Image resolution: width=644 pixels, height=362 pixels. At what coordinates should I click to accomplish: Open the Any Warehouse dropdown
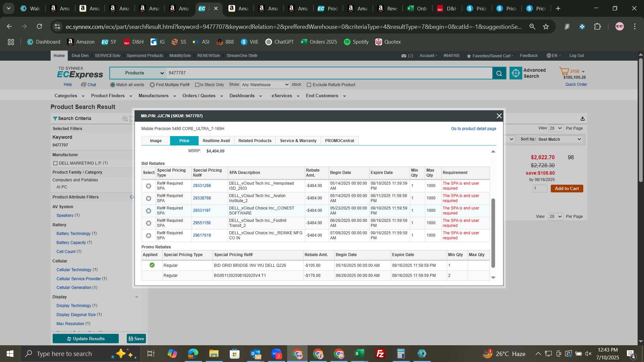[x=265, y=85]
